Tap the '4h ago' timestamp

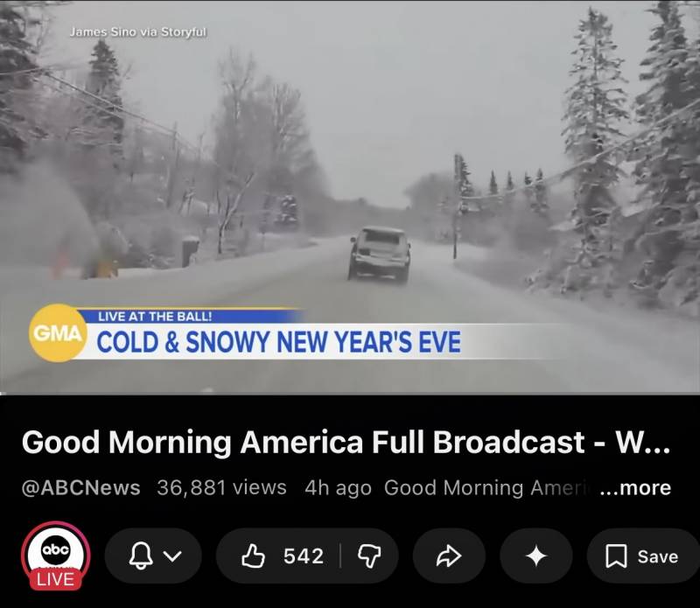point(338,488)
